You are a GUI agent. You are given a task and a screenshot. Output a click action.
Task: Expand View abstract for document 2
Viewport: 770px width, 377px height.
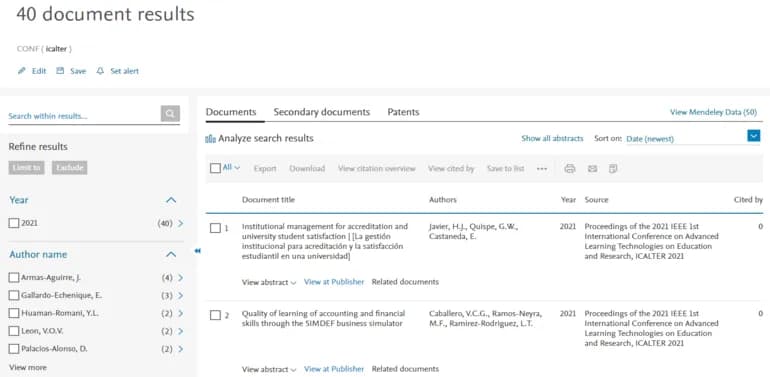pos(269,369)
